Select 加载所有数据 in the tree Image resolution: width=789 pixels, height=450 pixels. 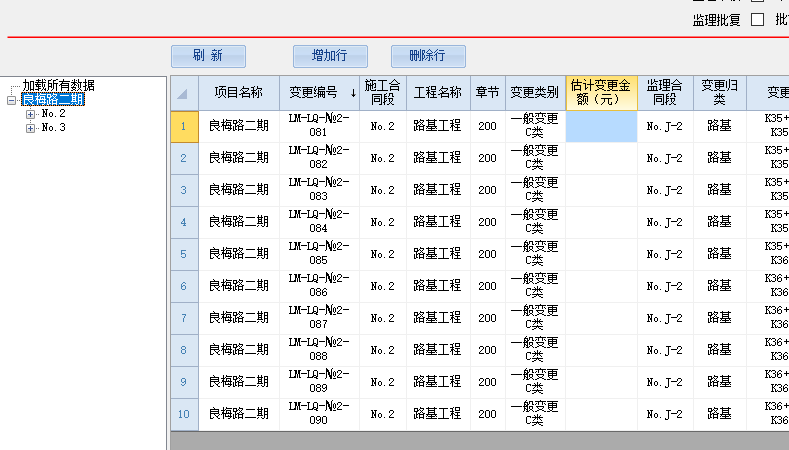(58, 86)
